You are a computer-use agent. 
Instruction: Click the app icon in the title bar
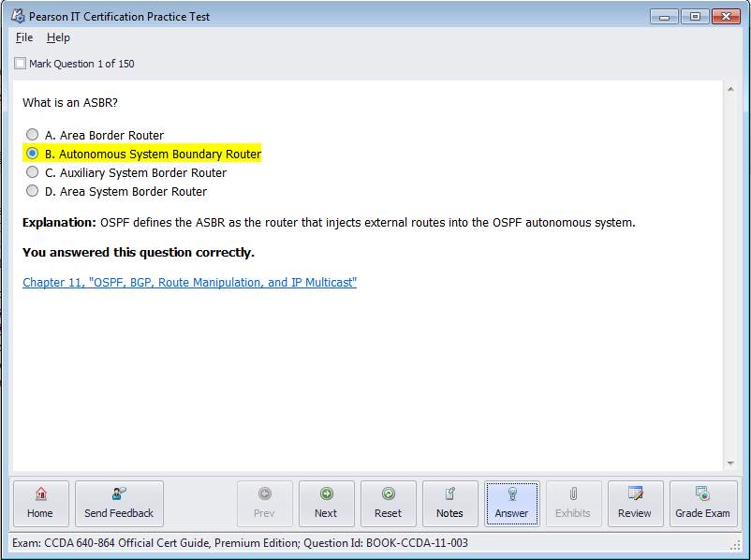click(x=18, y=16)
